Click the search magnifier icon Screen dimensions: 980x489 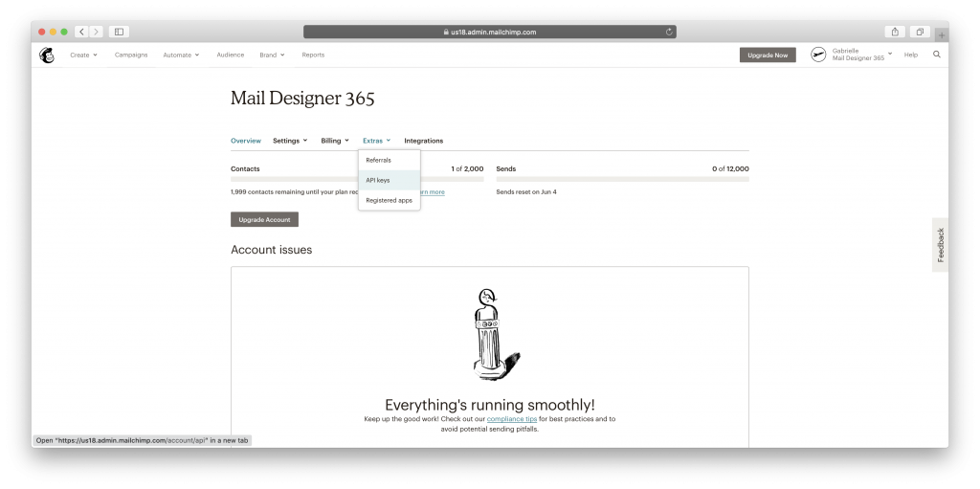[936, 55]
